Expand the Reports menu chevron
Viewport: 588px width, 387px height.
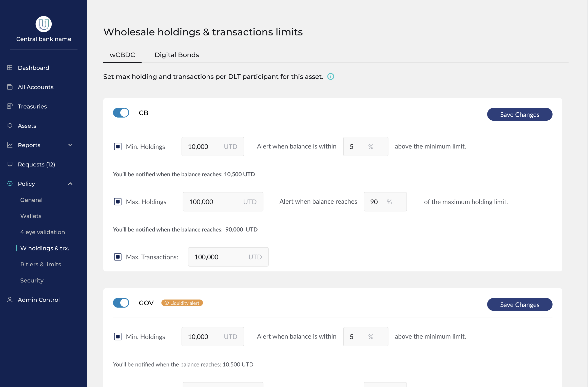pyautogui.click(x=70, y=145)
